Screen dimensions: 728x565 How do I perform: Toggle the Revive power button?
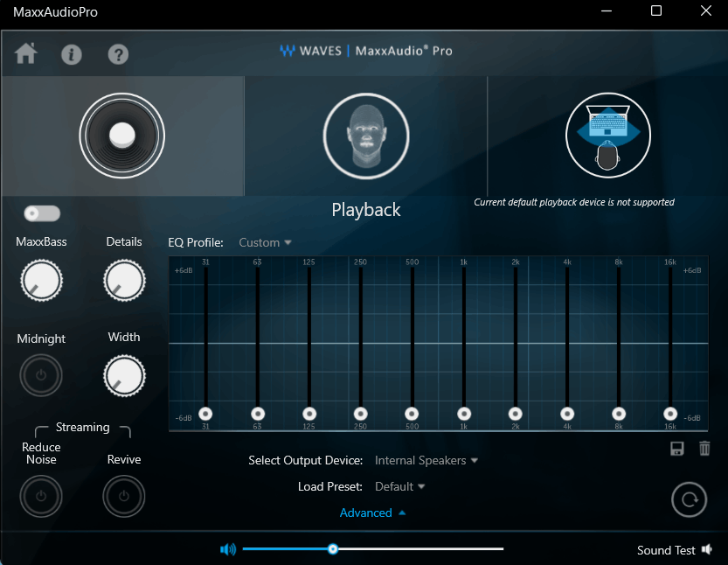pyautogui.click(x=124, y=496)
